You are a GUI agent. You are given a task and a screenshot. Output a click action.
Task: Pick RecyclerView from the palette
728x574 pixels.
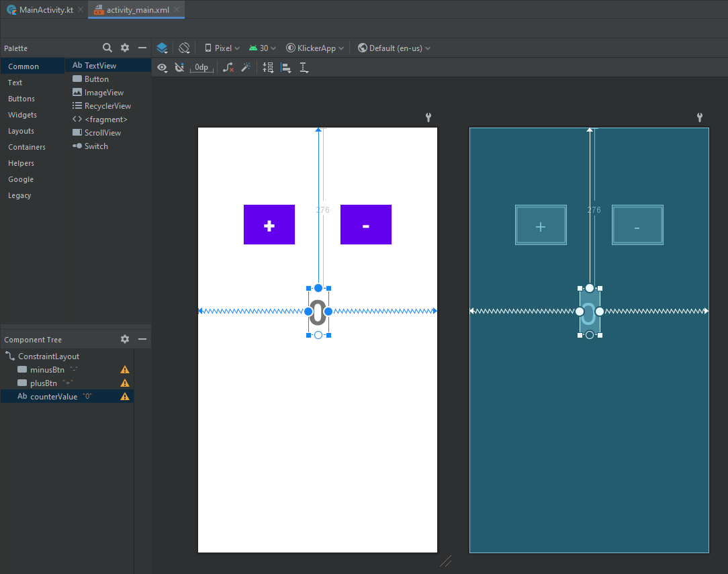(x=107, y=106)
